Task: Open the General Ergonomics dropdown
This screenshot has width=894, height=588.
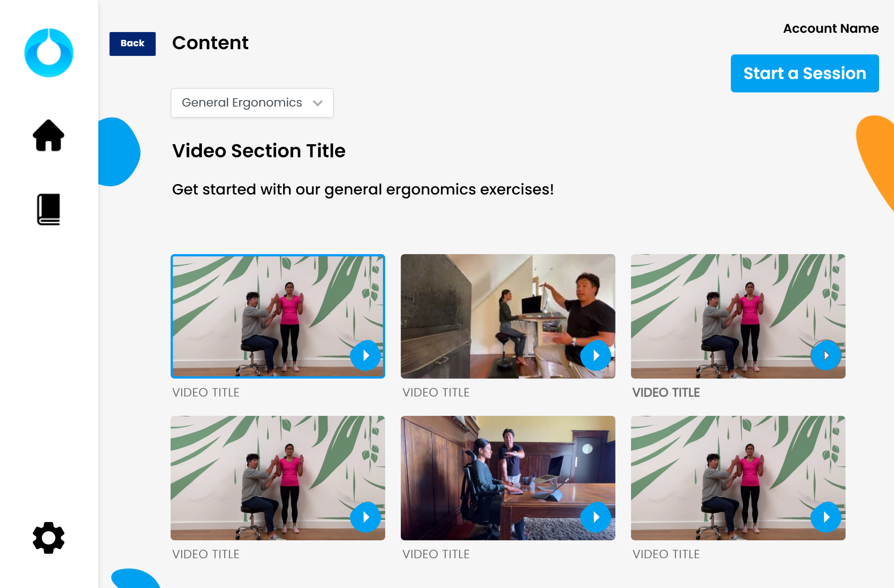Action: [x=242, y=103]
